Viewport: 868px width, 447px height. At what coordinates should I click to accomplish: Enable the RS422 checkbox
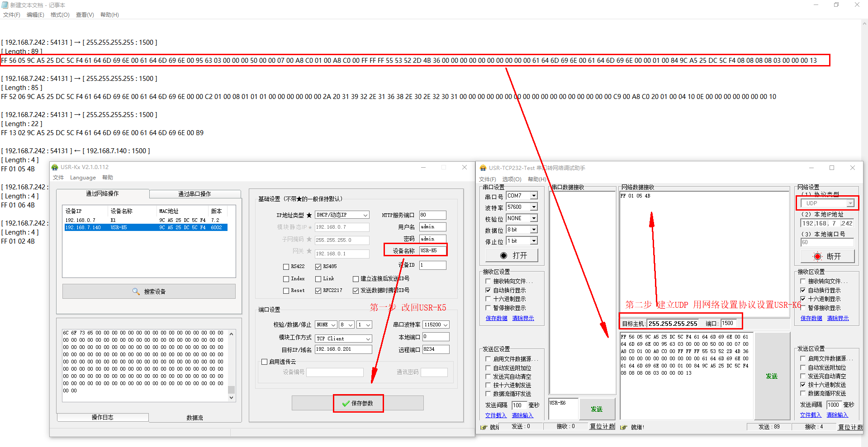pyautogui.click(x=286, y=267)
